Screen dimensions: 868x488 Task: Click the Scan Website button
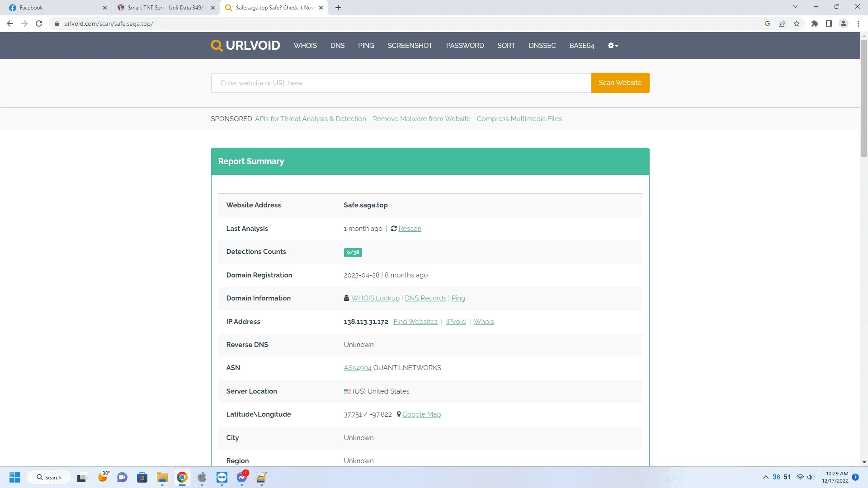click(x=620, y=83)
